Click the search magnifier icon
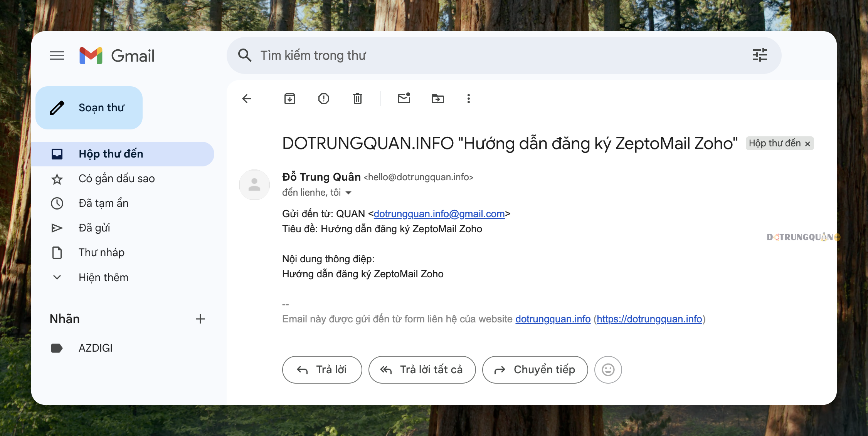This screenshot has width=868, height=436. [x=245, y=55]
